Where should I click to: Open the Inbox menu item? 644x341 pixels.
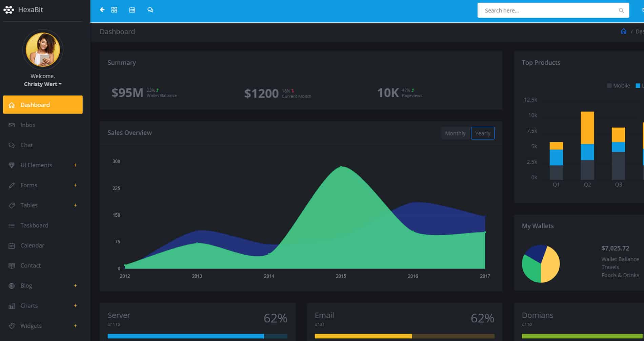point(43,125)
